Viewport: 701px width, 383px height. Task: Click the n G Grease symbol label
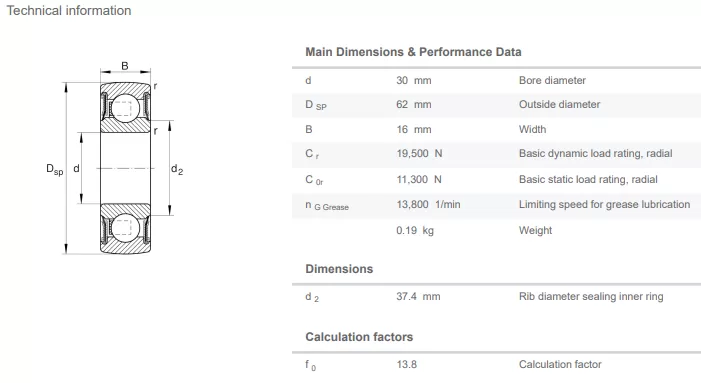(327, 206)
